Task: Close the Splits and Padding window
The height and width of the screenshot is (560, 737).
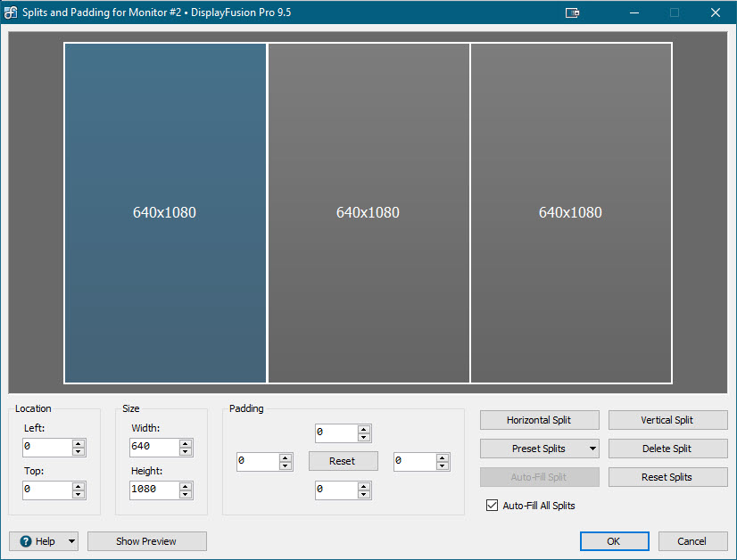Action: [716, 12]
